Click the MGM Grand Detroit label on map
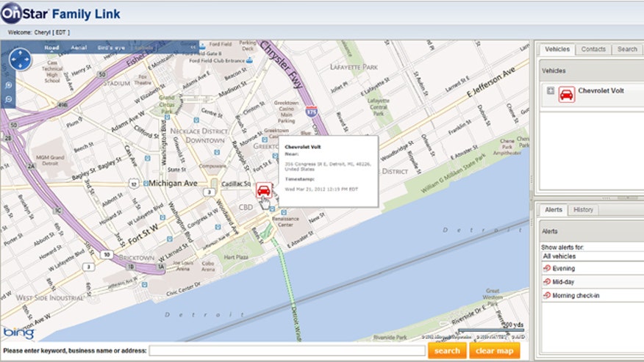The height and width of the screenshot is (362, 644). [50, 160]
